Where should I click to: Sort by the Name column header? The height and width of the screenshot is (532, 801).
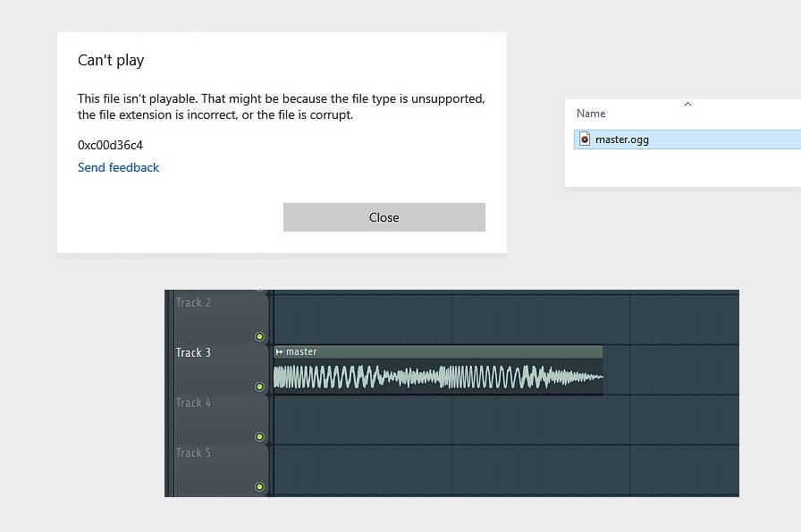click(591, 114)
